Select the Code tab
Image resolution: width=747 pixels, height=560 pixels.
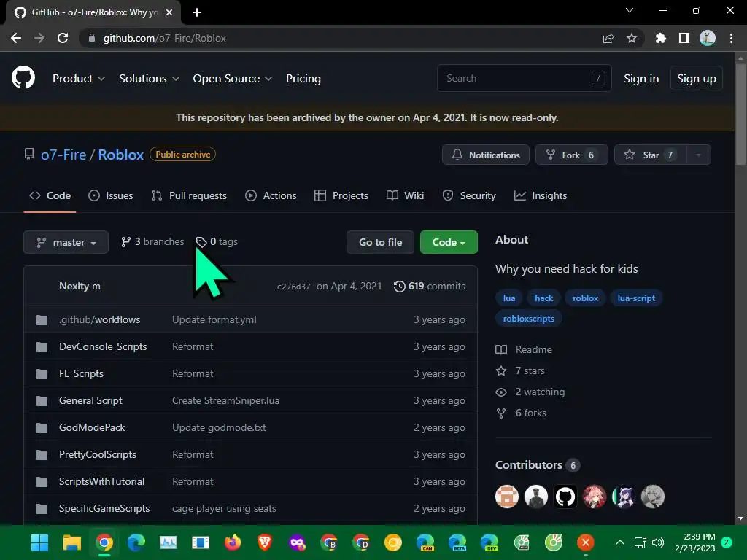pyautogui.click(x=50, y=195)
